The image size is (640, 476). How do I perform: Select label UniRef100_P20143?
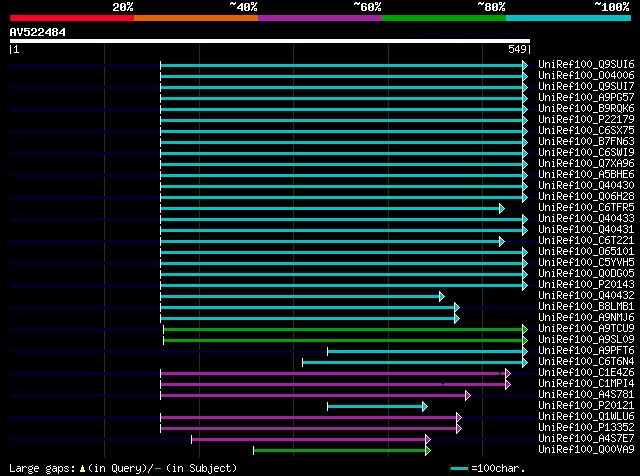pos(586,285)
